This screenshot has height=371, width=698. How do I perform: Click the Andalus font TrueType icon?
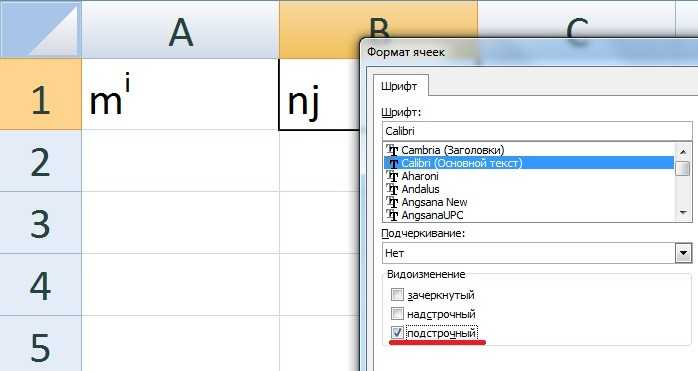coord(392,189)
